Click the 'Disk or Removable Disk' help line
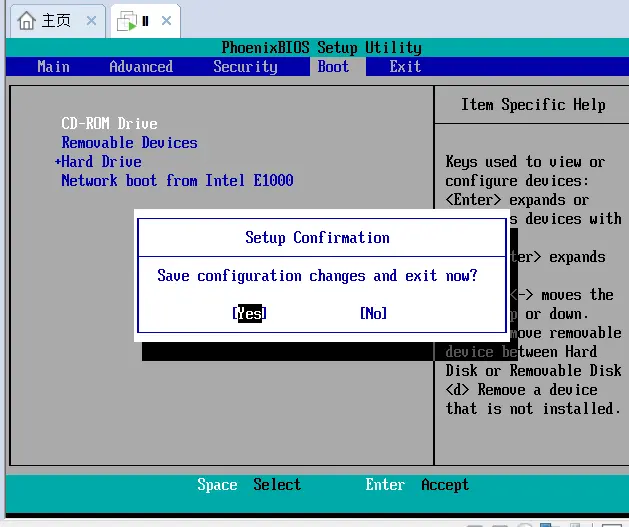The width and height of the screenshot is (629, 527). (533, 371)
